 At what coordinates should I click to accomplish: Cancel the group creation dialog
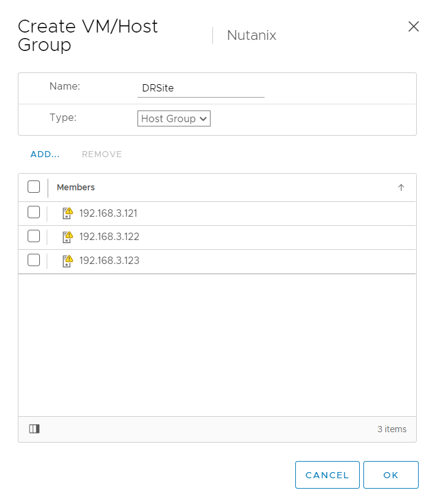(x=327, y=475)
